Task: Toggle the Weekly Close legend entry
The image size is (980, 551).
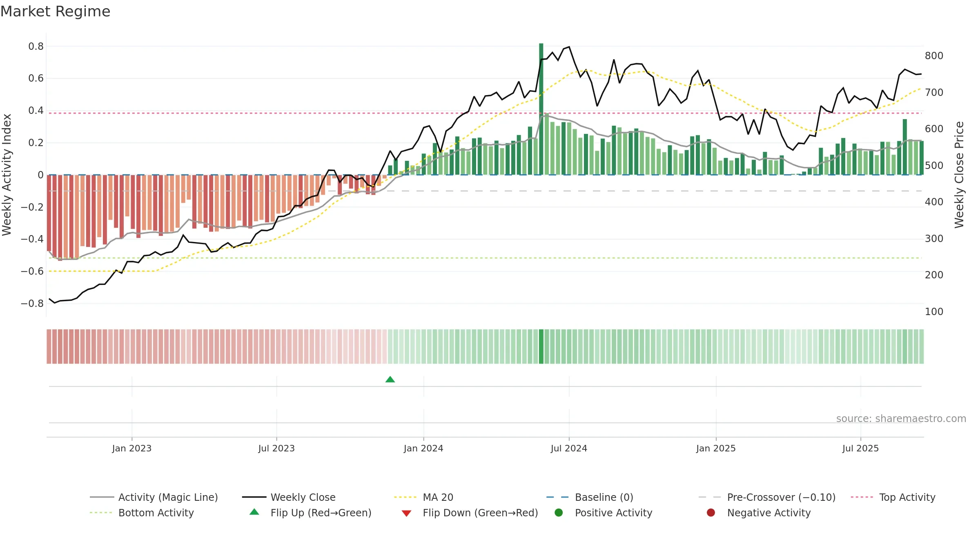Action: pos(289,497)
